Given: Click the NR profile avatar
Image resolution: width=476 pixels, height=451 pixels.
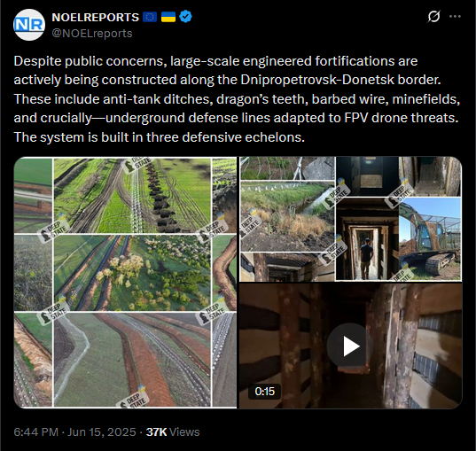Looking at the screenshot, I should [x=29, y=25].
